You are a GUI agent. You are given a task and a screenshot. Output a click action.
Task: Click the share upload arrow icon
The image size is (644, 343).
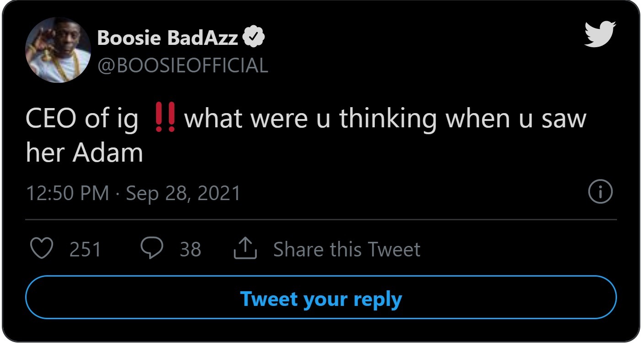[245, 249]
